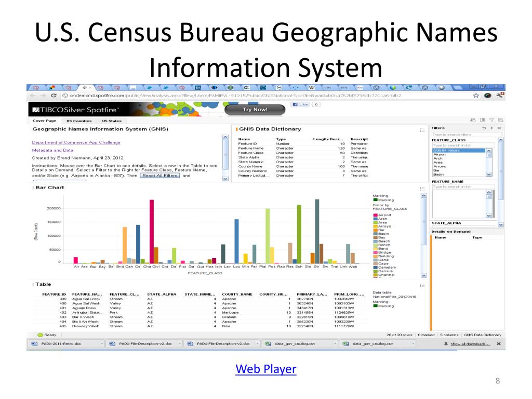The height and width of the screenshot is (399, 532).
Task: Open the Cover Page tab
Action: 44,121
